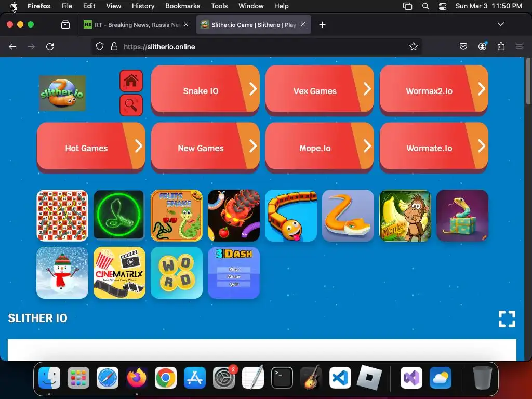Screen dimensions: 532x399
Task: Expand the list-all-tabs chevron
Action: click(x=501, y=24)
